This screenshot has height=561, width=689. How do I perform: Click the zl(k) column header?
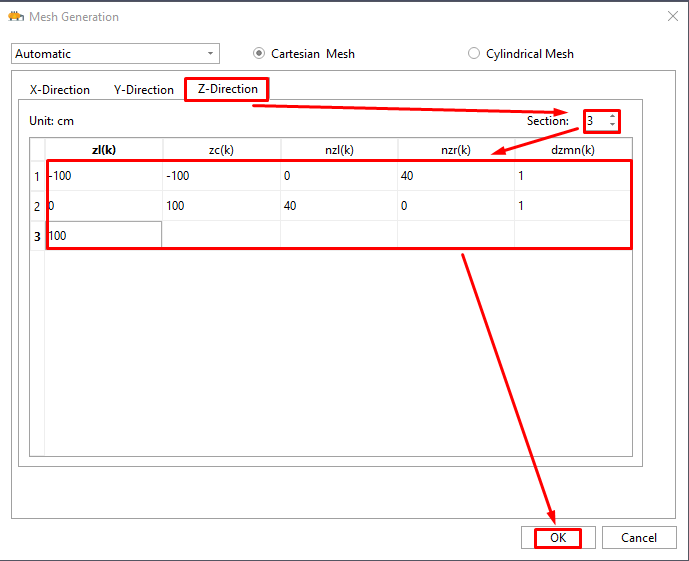tap(104, 150)
